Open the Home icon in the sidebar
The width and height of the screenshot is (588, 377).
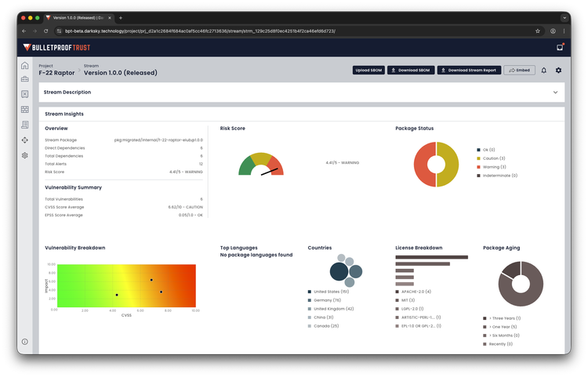pyautogui.click(x=25, y=66)
